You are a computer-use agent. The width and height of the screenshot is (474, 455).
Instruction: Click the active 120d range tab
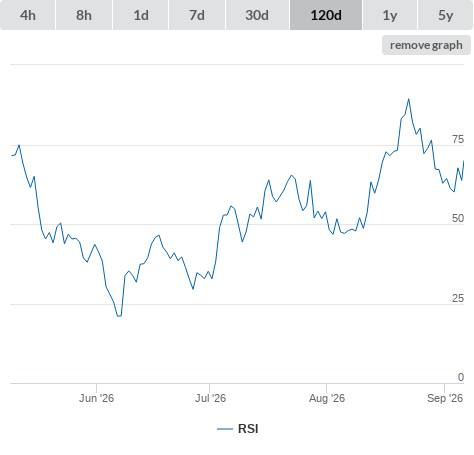[326, 15]
